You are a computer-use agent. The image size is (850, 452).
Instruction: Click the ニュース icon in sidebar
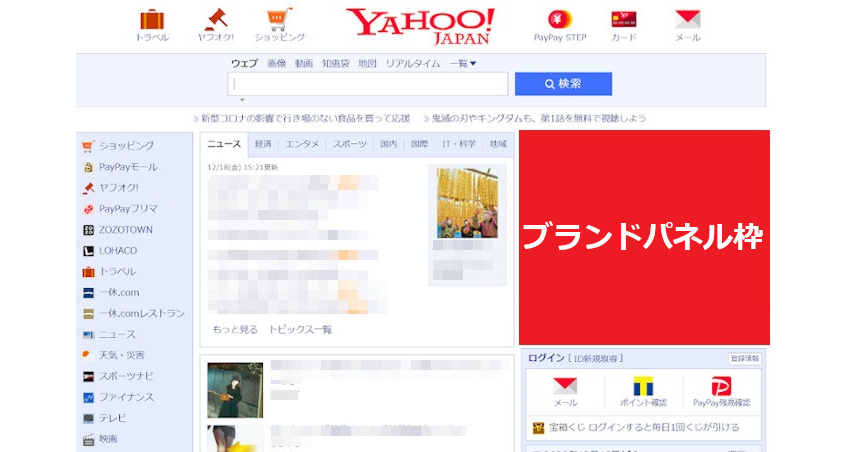[x=88, y=335]
